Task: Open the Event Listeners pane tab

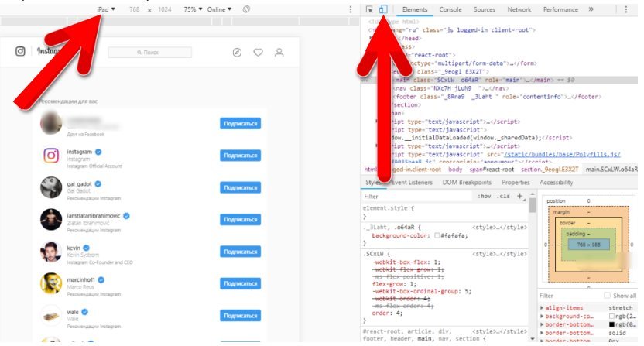Action: tap(412, 182)
